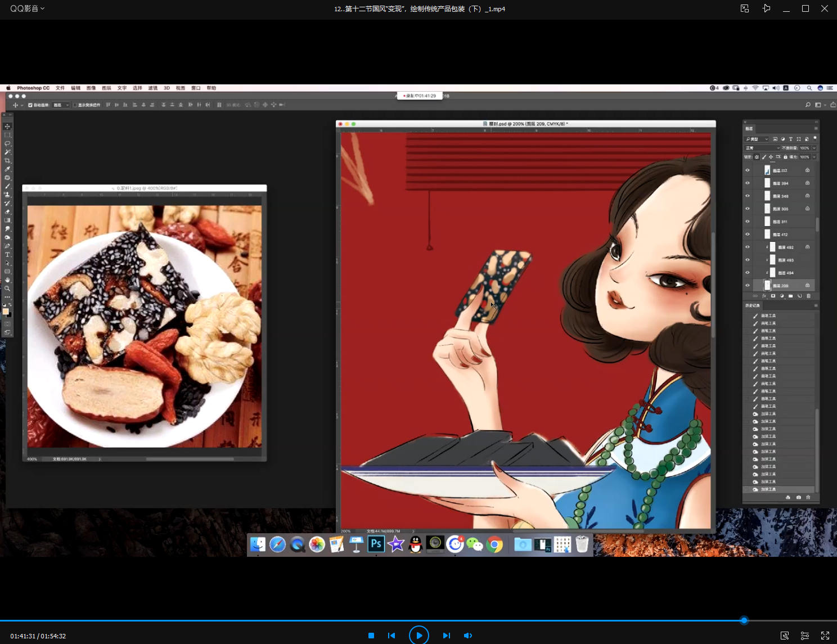The height and width of the screenshot is (644, 837).
Task: Hide layer 209 with eye icon
Action: pos(748,285)
